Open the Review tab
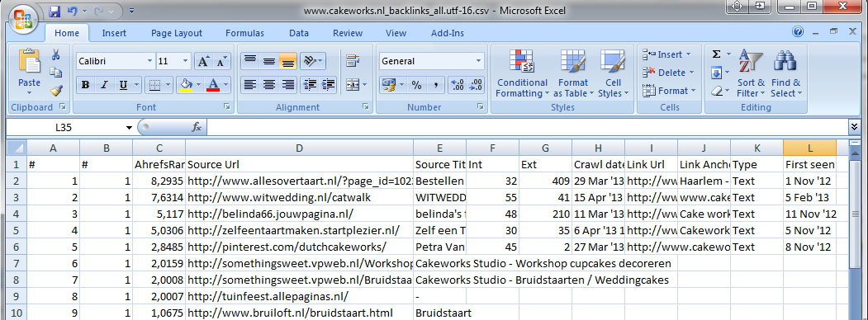Viewport: 868px width, 320px height. pyautogui.click(x=348, y=33)
